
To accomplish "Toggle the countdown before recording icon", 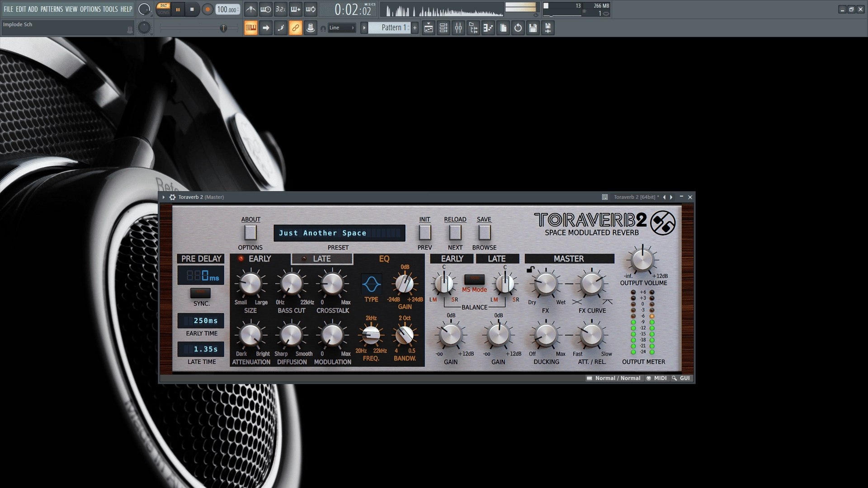I will coord(281,9).
